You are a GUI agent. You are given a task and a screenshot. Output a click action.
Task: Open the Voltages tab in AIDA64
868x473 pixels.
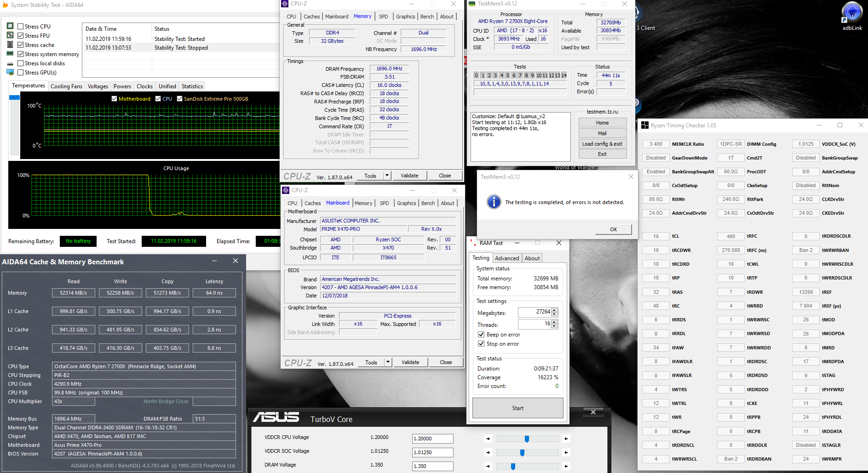point(98,86)
